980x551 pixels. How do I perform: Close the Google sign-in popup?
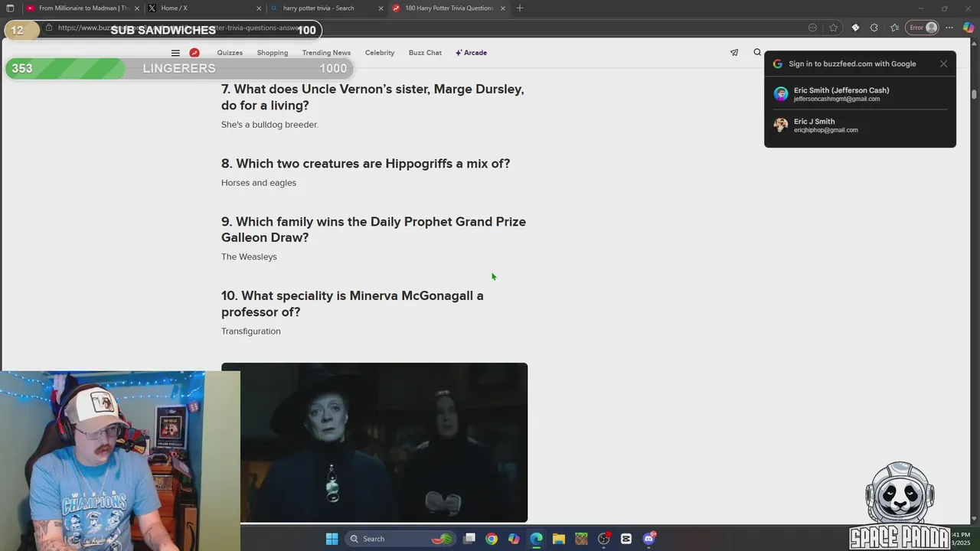click(943, 64)
